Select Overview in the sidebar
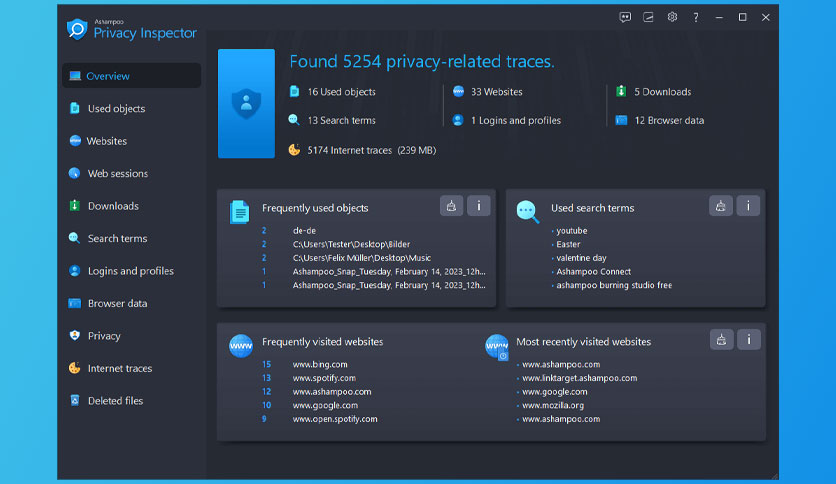Viewport: 836px width, 484px height. click(x=131, y=76)
